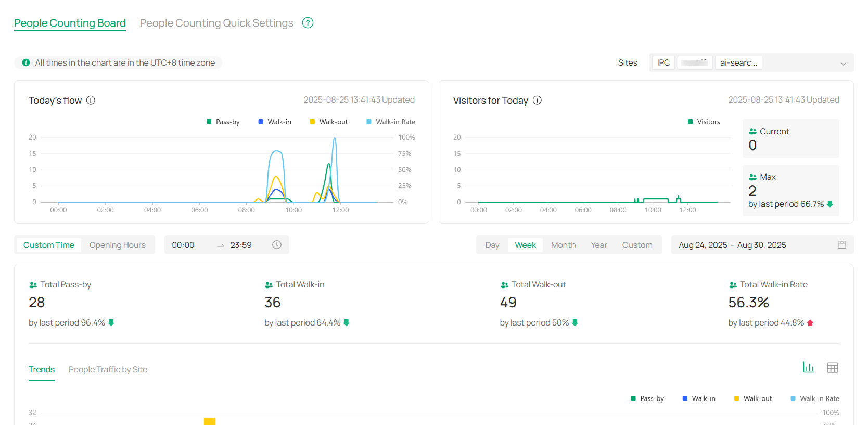Select the IPC site tag
Viewport: 868px width, 425px height.
(x=663, y=63)
